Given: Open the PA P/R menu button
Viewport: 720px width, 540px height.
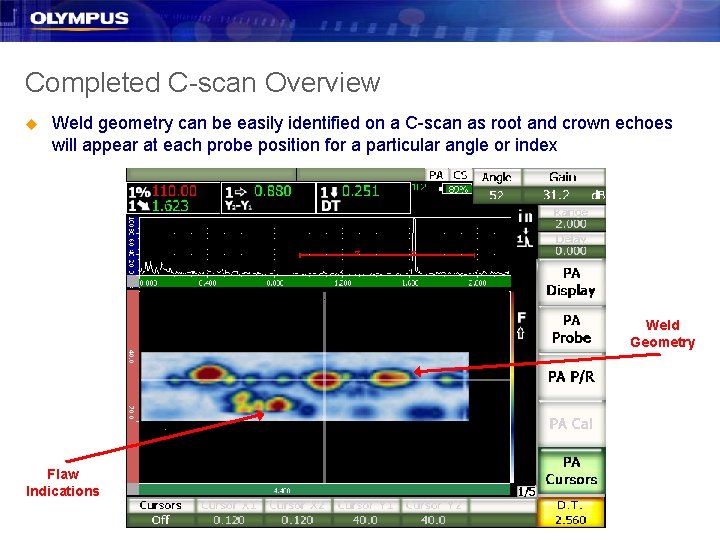Looking at the screenshot, I should pos(571,377).
